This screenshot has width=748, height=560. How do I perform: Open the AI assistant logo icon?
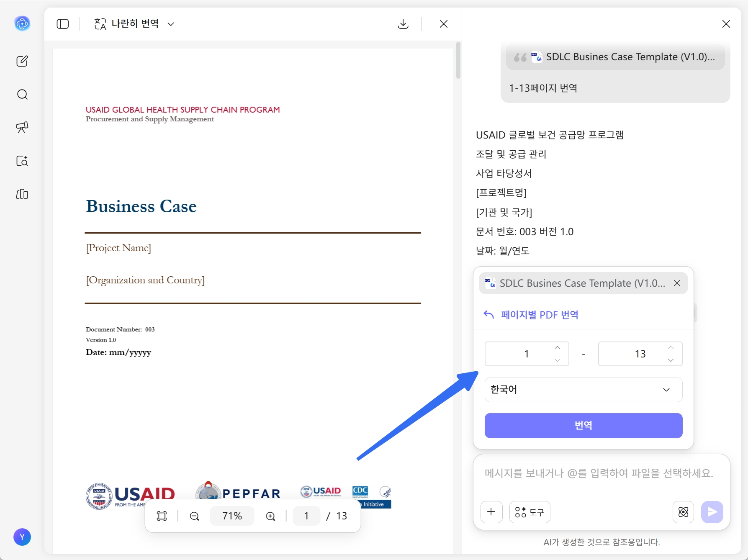(x=22, y=23)
